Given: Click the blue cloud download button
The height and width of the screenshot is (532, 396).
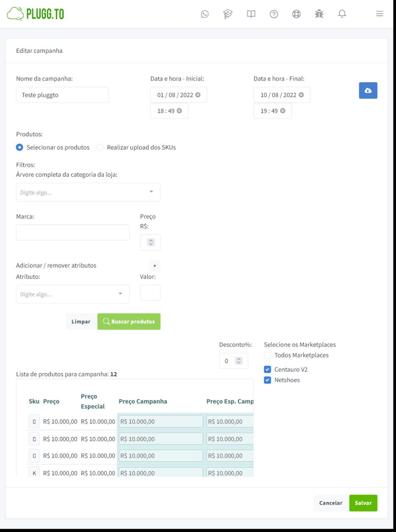Looking at the screenshot, I should click(368, 91).
